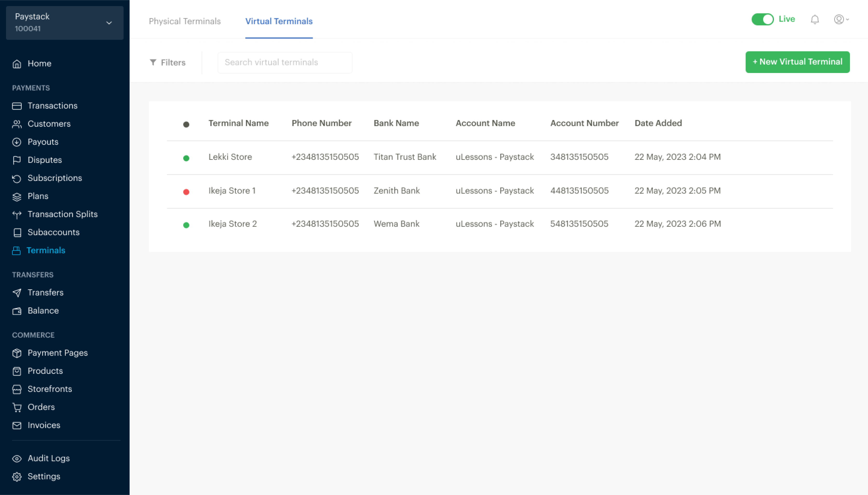Click the date 22 May, 2023 2:04 PM
This screenshot has height=495, width=868.
[x=678, y=157]
